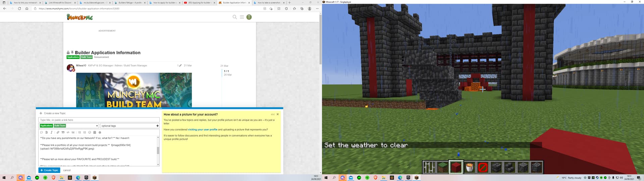Click the upload image icon in composer
Screen dimensions: 644x181
(x=73, y=132)
